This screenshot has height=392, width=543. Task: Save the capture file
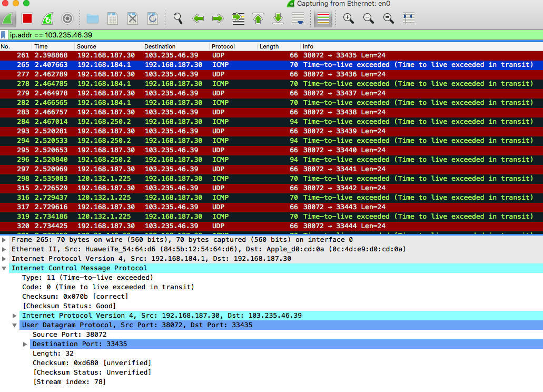pos(113,18)
